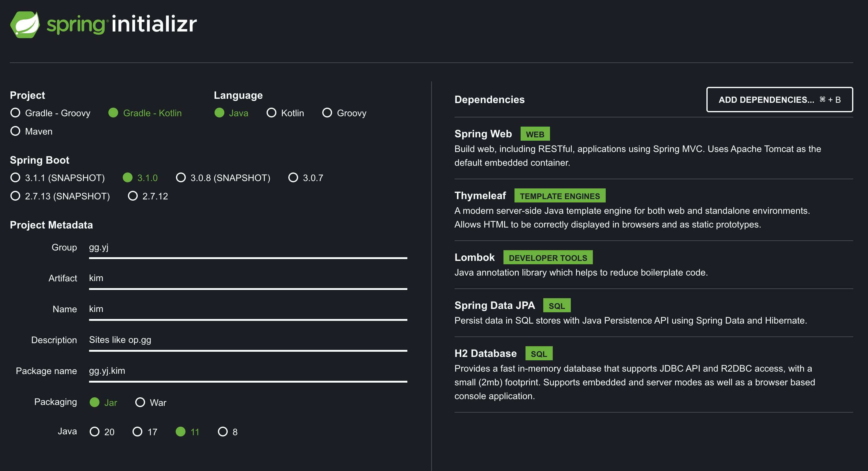868x471 pixels.
Task: Click the H2 Database dependency title
Action: 485,354
